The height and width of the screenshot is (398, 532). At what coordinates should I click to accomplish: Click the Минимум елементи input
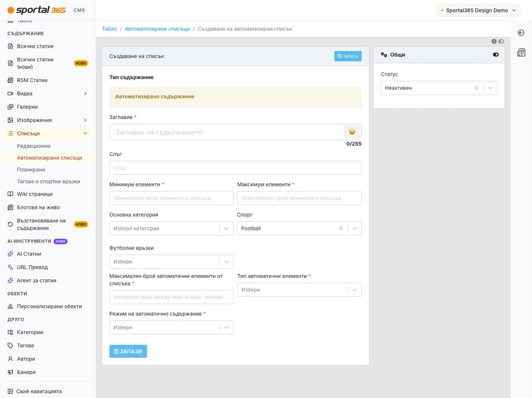tap(171, 198)
